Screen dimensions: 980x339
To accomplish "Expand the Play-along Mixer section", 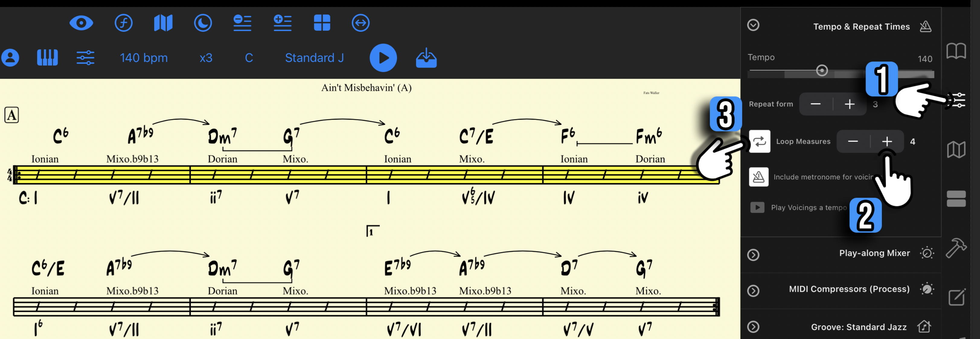I will point(753,255).
